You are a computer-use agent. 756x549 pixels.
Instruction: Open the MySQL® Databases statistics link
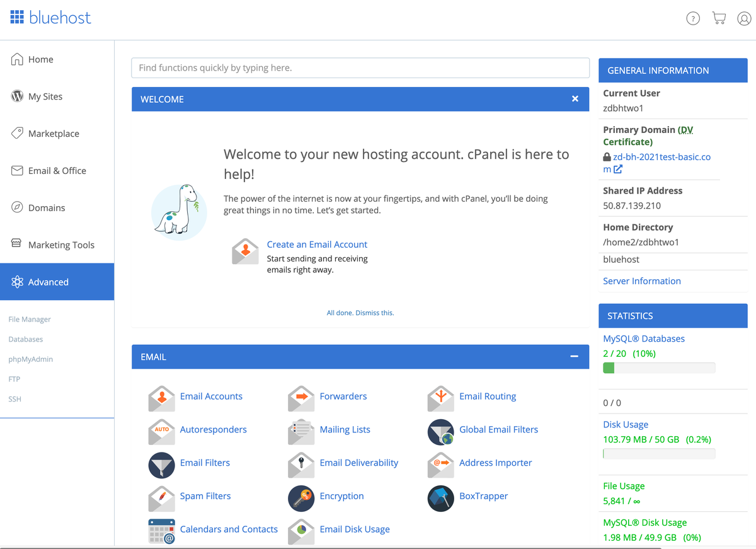(x=644, y=339)
